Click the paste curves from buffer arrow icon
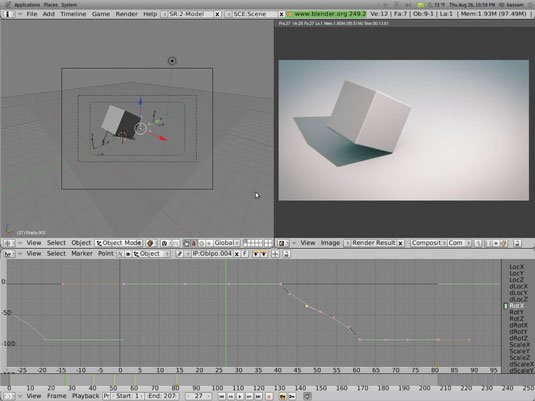The height and width of the screenshot is (401, 535). click(263, 254)
